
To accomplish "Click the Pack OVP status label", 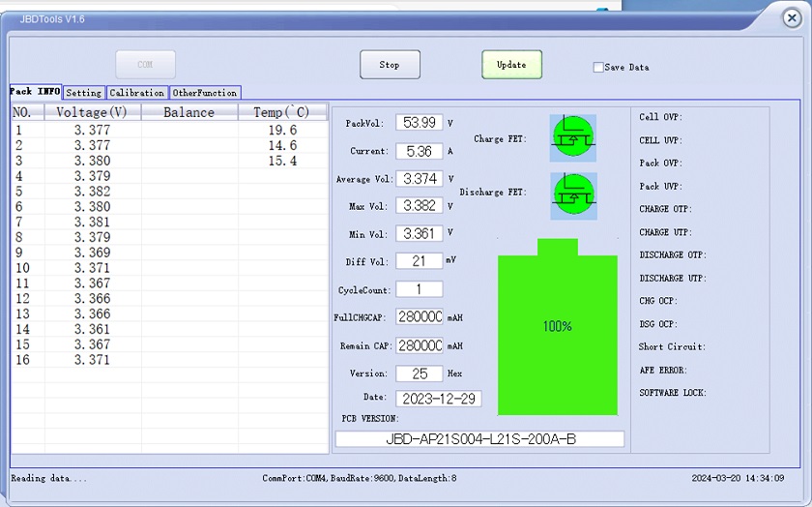I will (660, 164).
